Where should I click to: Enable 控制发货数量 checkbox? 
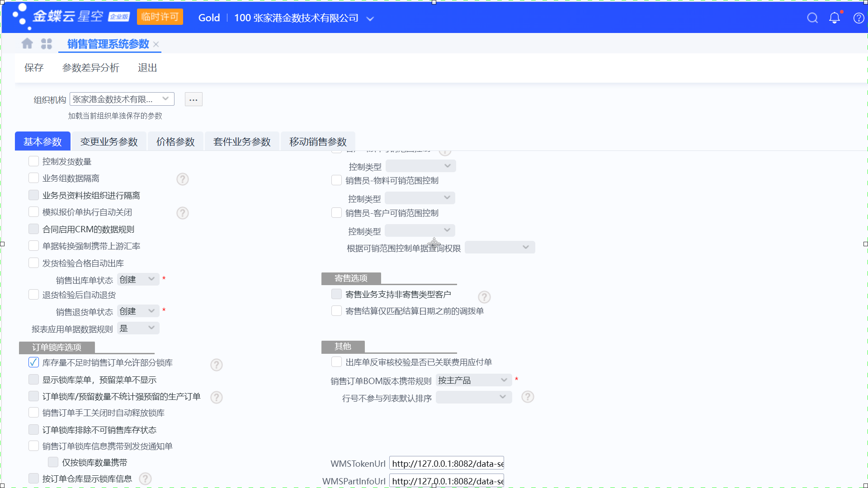(33, 161)
